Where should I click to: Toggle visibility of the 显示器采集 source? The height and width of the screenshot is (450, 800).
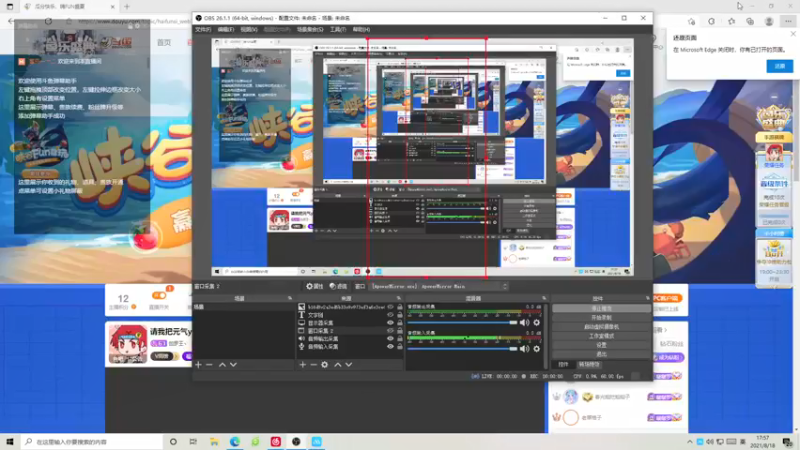(390, 322)
